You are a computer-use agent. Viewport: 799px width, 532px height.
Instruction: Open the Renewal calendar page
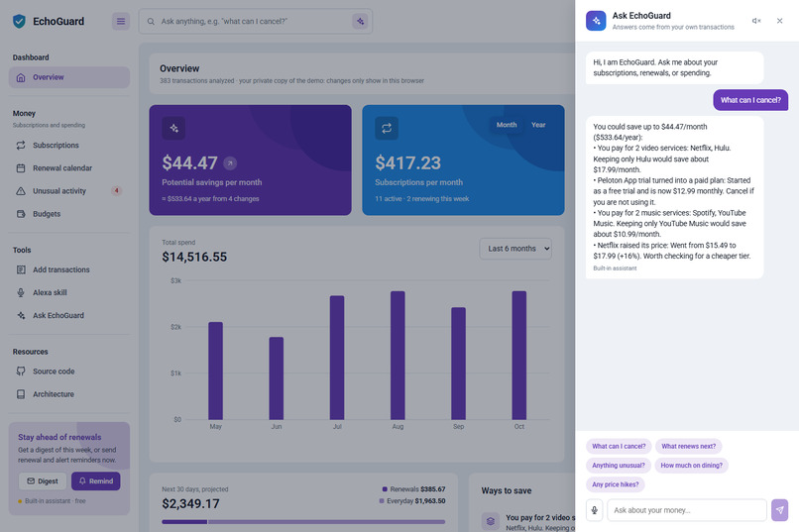point(69,168)
